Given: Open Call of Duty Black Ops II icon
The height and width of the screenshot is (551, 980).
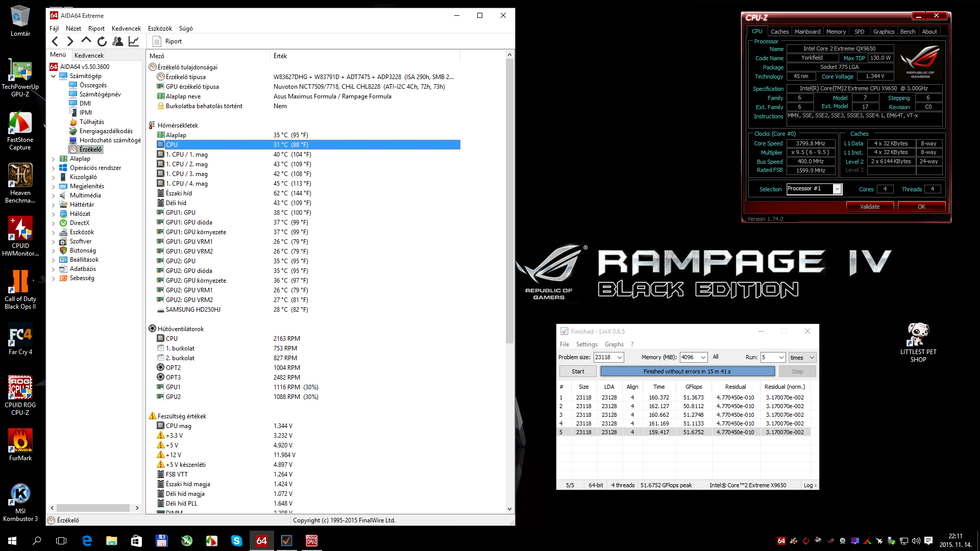Looking at the screenshot, I should point(20,290).
